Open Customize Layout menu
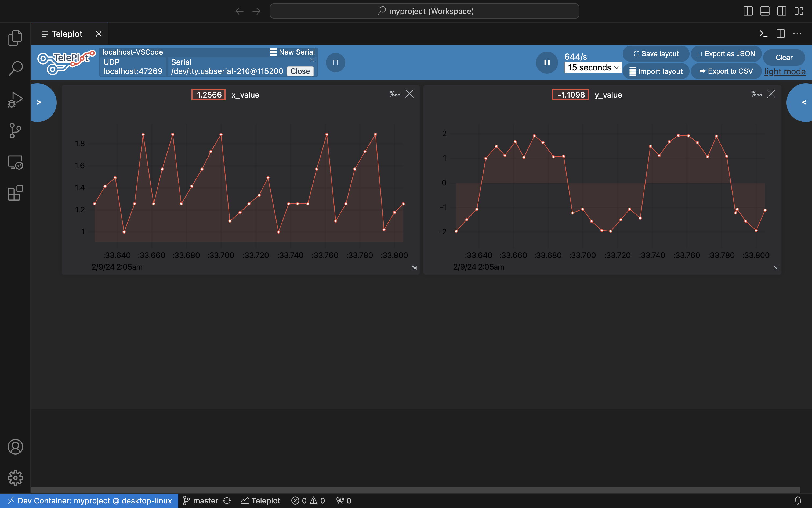The width and height of the screenshot is (812, 508). click(799, 11)
